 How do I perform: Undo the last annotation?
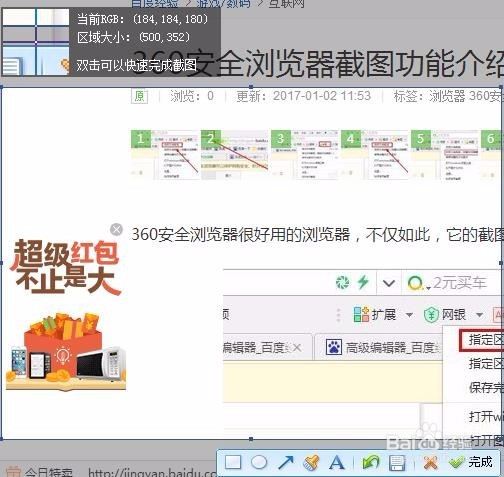pyautogui.click(x=371, y=463)
